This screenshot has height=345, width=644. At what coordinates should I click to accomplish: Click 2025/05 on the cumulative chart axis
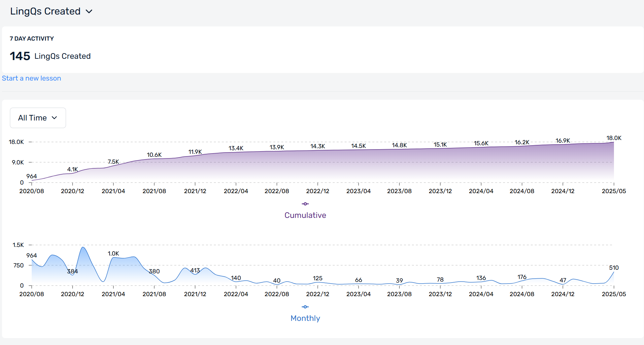point(614,191)
